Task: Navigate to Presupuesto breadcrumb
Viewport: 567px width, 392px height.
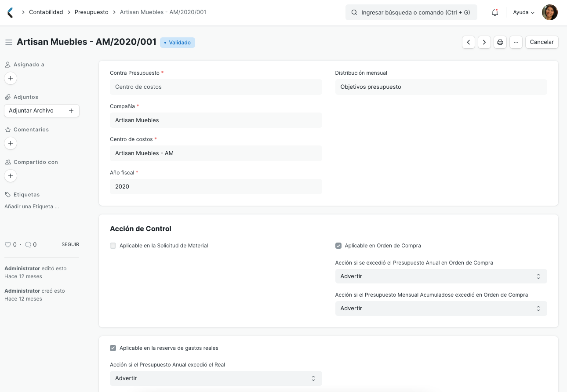Action: 91,12
